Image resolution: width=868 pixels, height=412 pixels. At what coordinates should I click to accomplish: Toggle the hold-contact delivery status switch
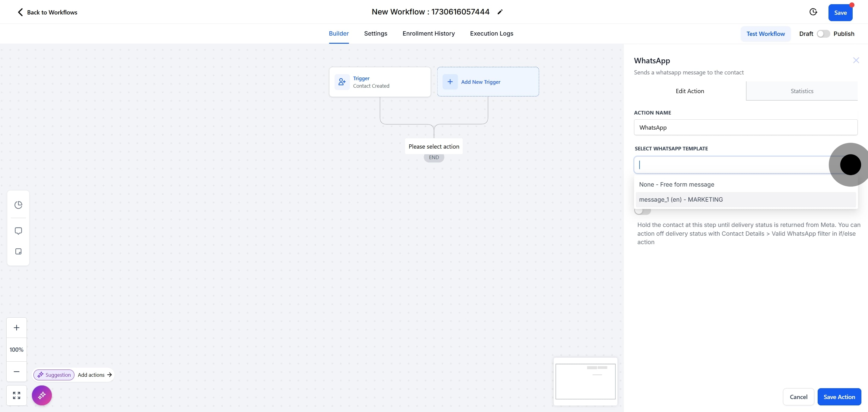(642, 212)
